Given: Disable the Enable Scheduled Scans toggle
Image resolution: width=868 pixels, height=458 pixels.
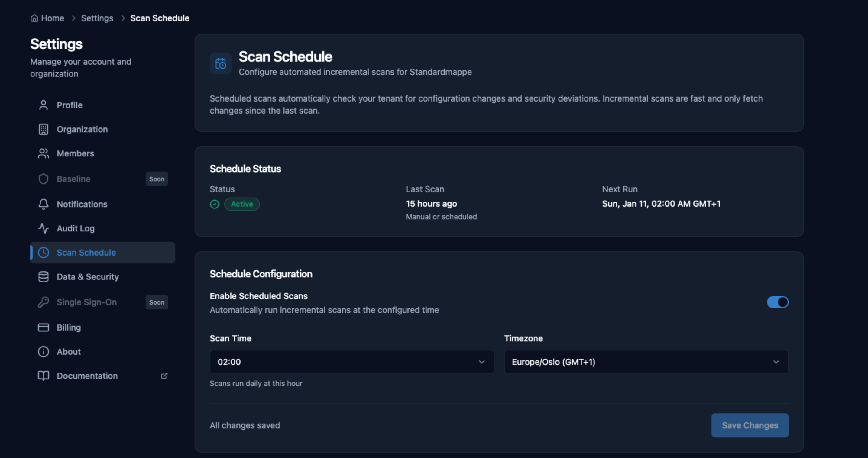Looking at the screenshot, I should (x=778, y=302).
